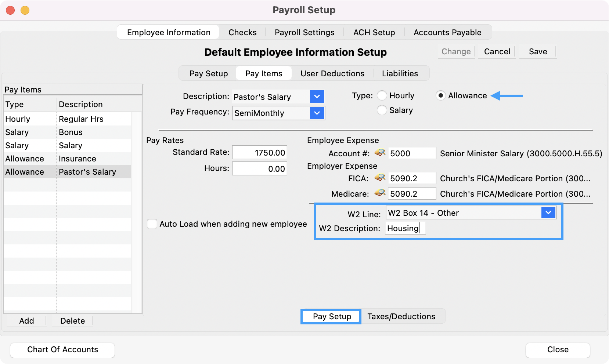Open the Description dropdown
The image size is (609, 364).
point(317,97)
